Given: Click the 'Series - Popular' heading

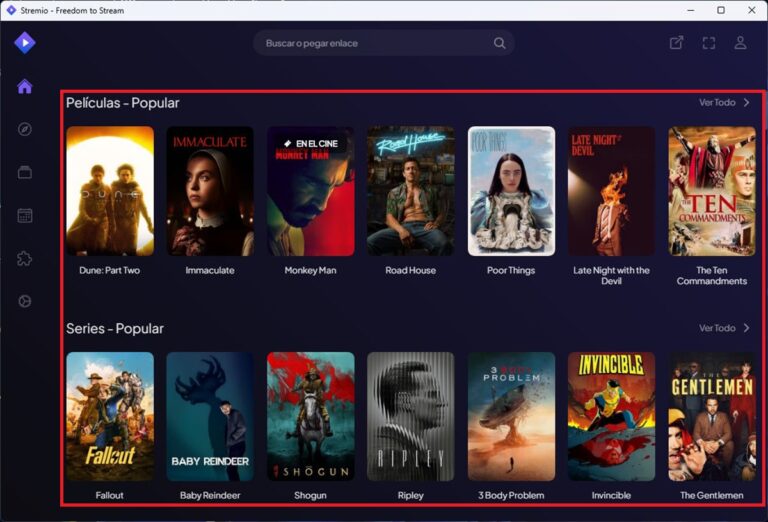Looking at the screenshot, I should click(115, 329).
